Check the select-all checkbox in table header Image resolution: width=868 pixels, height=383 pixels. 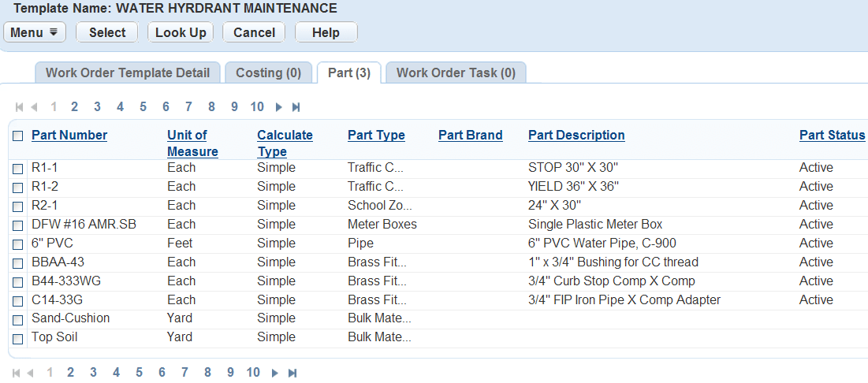(17, 136)
